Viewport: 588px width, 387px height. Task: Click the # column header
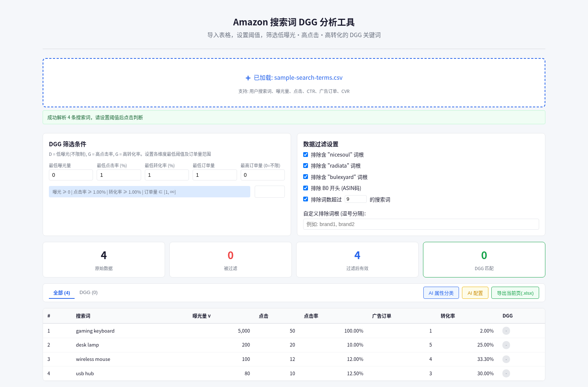click(49, 316)
